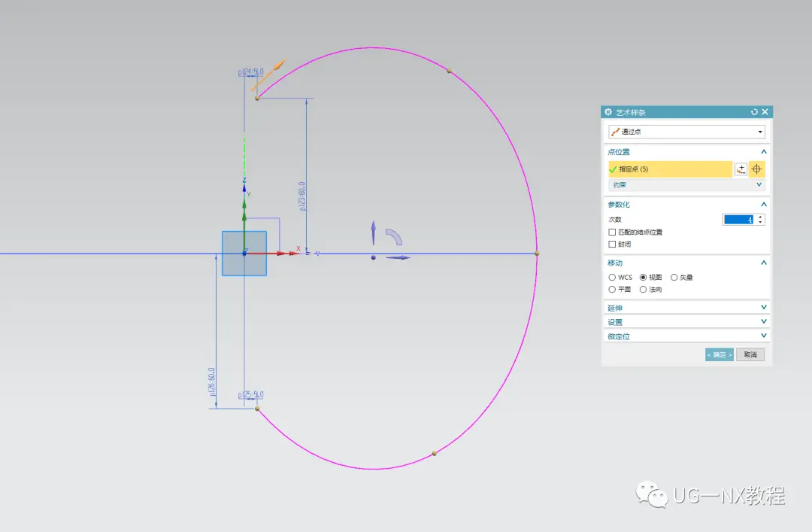Select the 矢量 radio button
Viewport: 812px width, 532px height.
coord(674,278)
